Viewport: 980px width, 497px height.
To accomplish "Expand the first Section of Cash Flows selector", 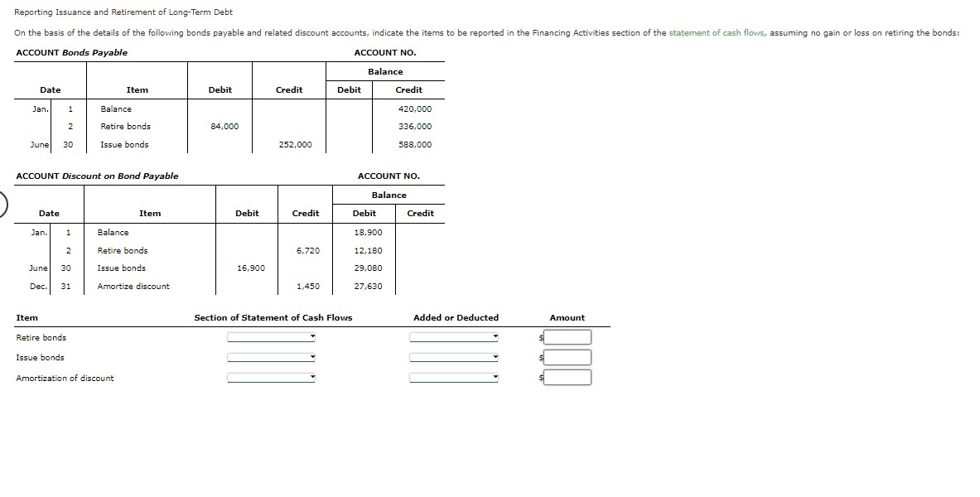I will point(313,336).
